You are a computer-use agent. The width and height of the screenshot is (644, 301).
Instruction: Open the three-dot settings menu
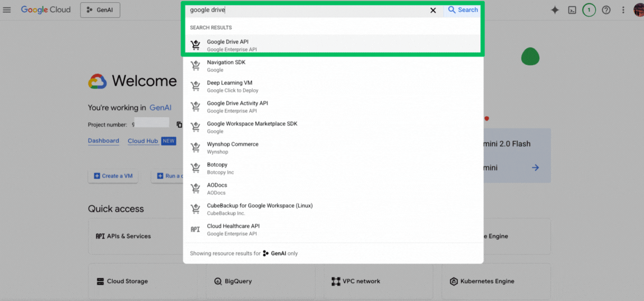pos(623,10)
